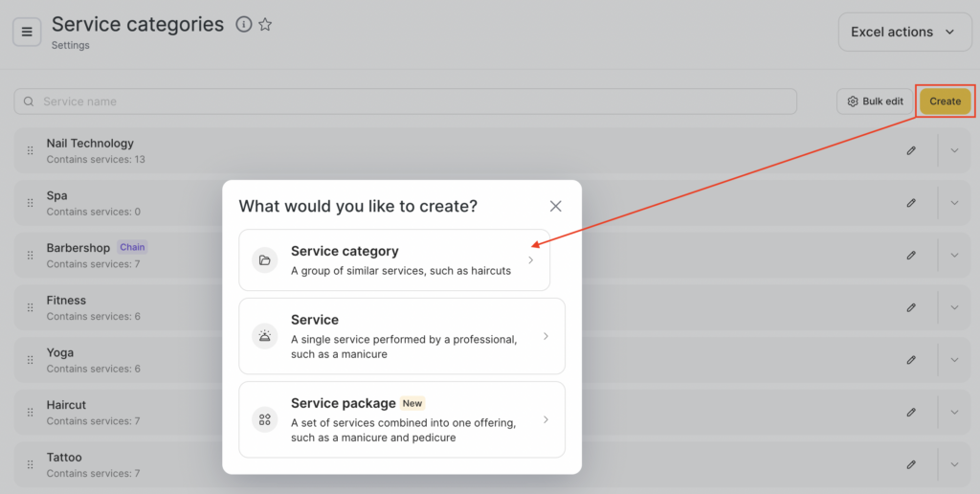The width and height of the screenshot is (980, 494).
Task: Choose the Service option in dialog
Action: (x=401, y=336)
